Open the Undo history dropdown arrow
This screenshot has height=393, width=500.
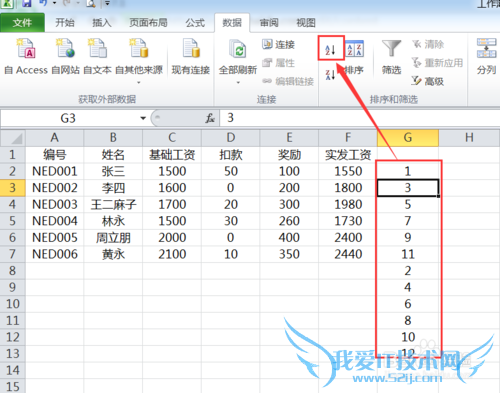(54, 4)
